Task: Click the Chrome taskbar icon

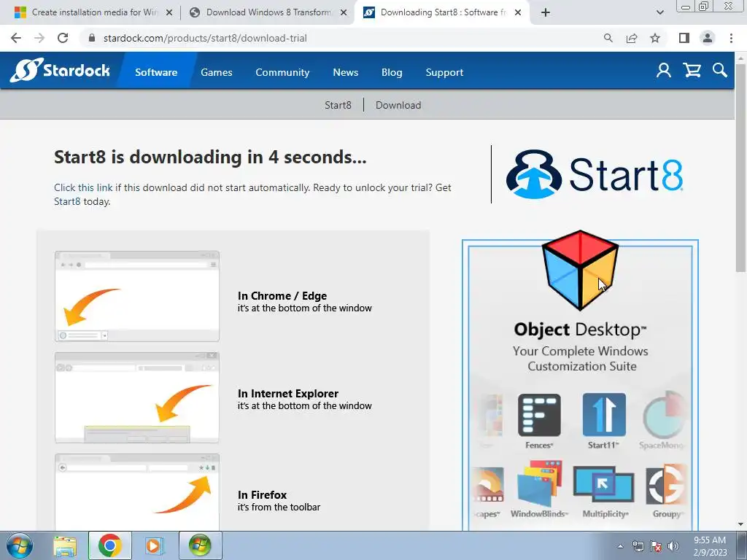Action: click(109, 545)
